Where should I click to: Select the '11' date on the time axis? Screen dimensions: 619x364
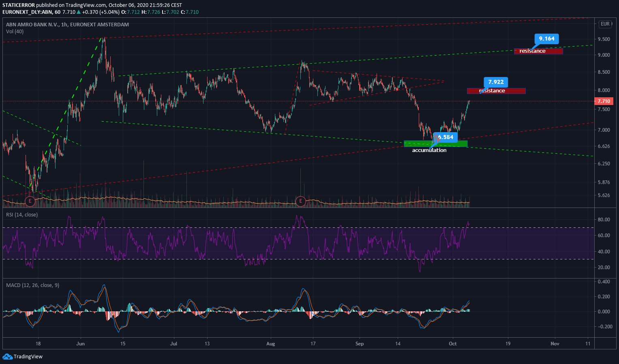(588, 344)
